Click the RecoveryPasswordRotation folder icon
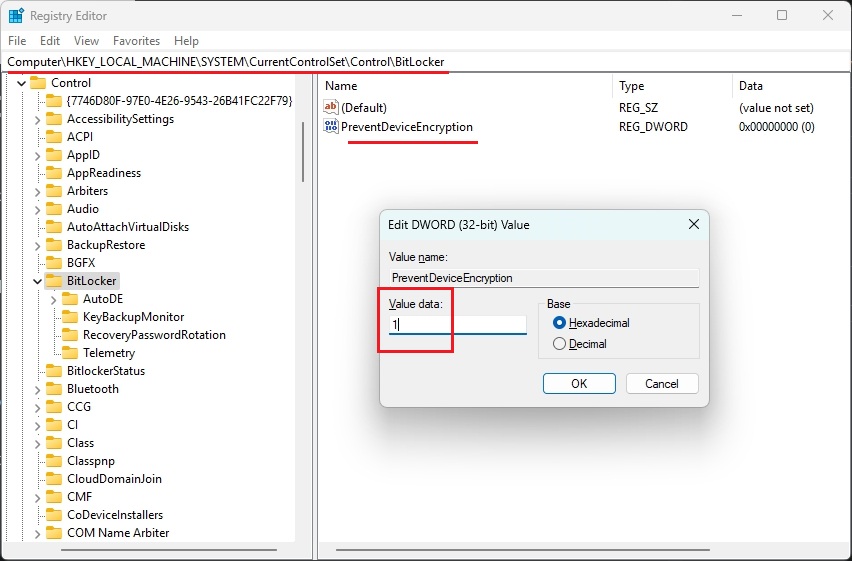 pyautogui.click(x=70, y=335)
